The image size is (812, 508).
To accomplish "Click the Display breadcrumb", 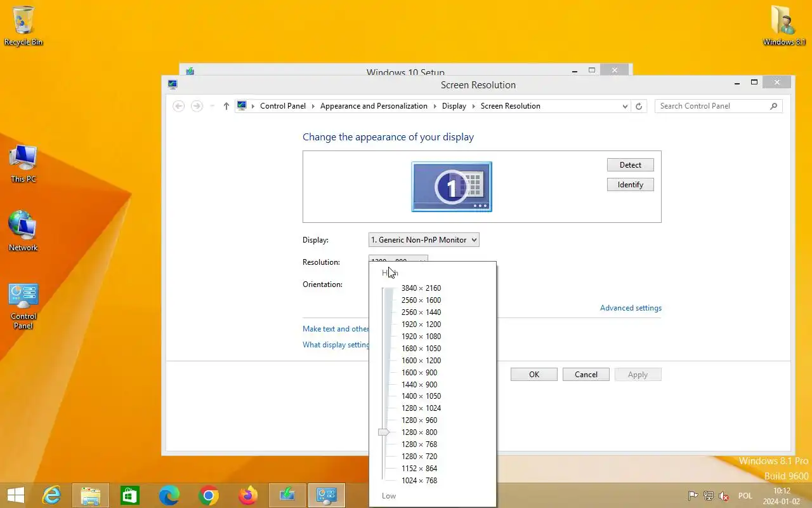I will pos(454,106).
